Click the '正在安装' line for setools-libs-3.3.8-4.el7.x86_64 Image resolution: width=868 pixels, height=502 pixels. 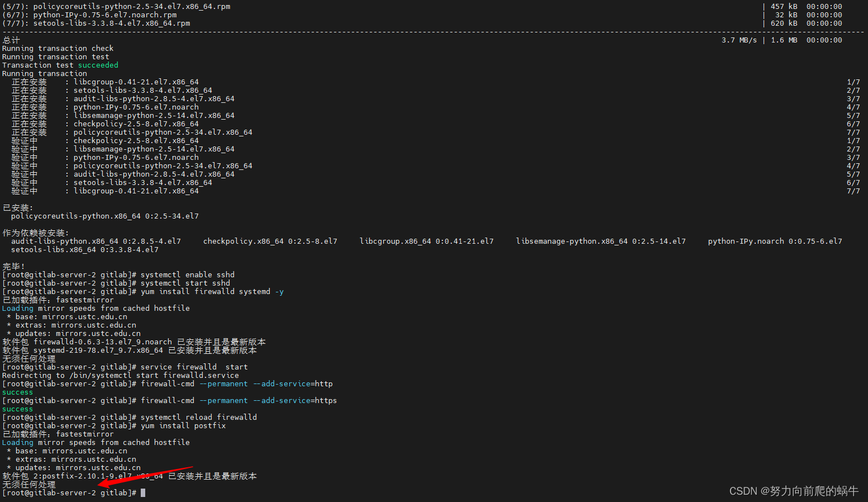pyautogui.click(x=112, y=91)
